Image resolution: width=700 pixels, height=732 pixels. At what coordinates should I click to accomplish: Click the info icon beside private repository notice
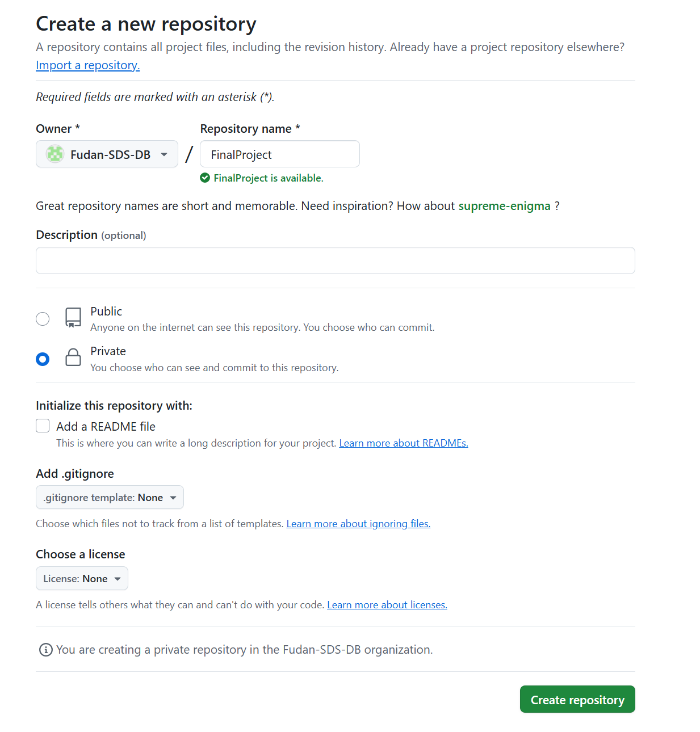tap(46, 650)
